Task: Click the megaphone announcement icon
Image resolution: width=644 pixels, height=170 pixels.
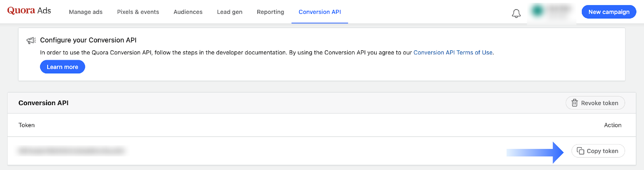Action: click(31, 40)
